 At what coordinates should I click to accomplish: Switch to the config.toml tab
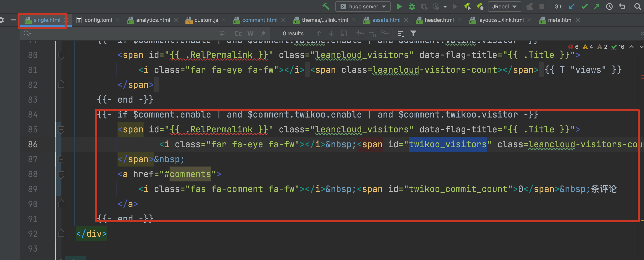98,20
